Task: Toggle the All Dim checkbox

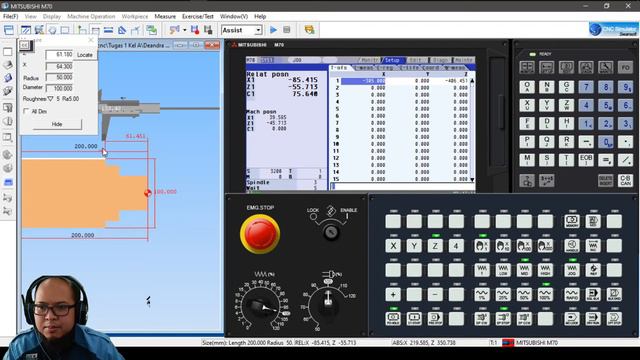Action: click(x=27, y=111)
